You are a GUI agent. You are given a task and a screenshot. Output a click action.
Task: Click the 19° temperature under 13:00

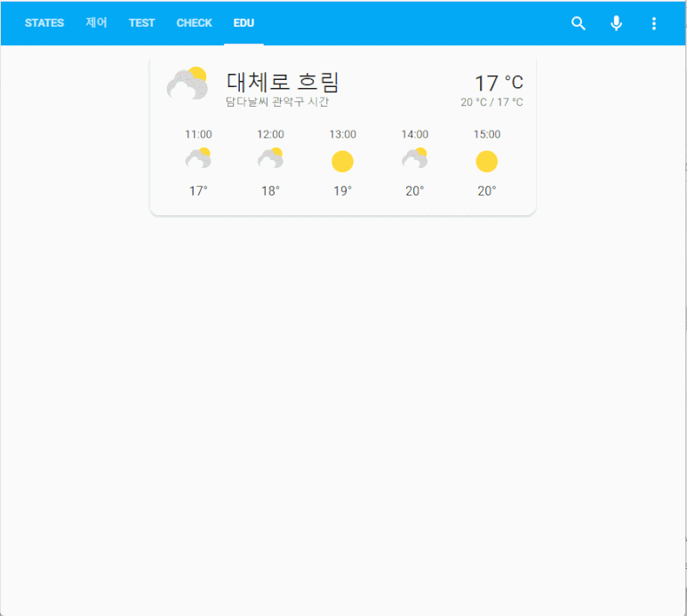343,191
